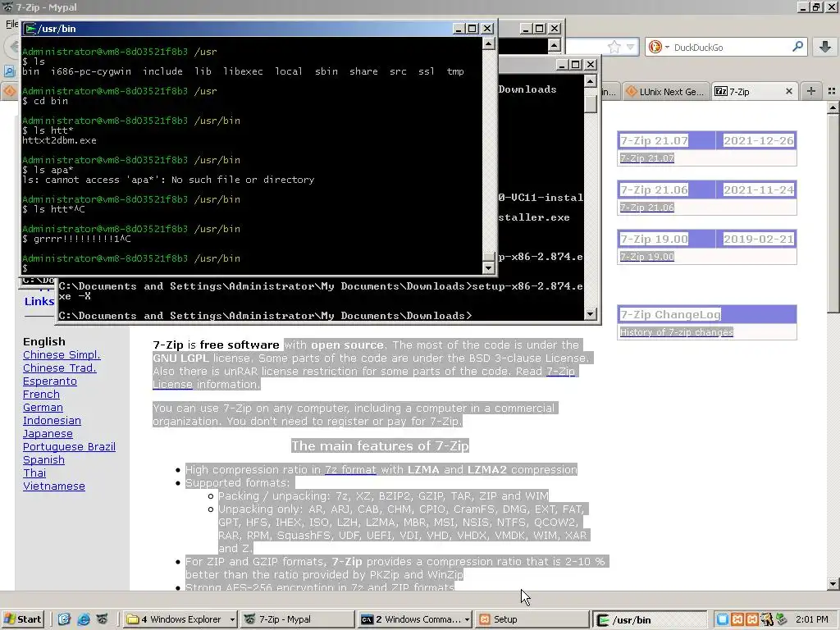The height and width of the screenshot is (630, 840).
Task: Click the list all tabs grid icon
Action: [832, 92]
